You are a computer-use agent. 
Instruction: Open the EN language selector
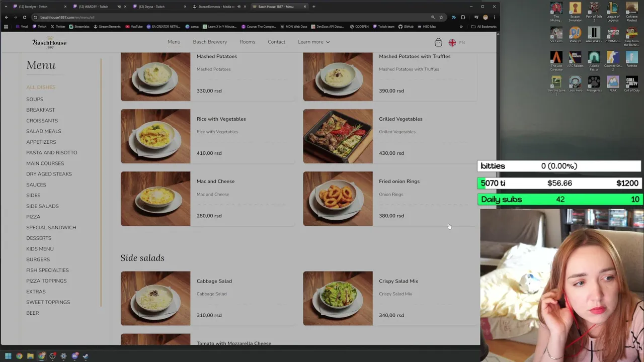click(462, 43)
